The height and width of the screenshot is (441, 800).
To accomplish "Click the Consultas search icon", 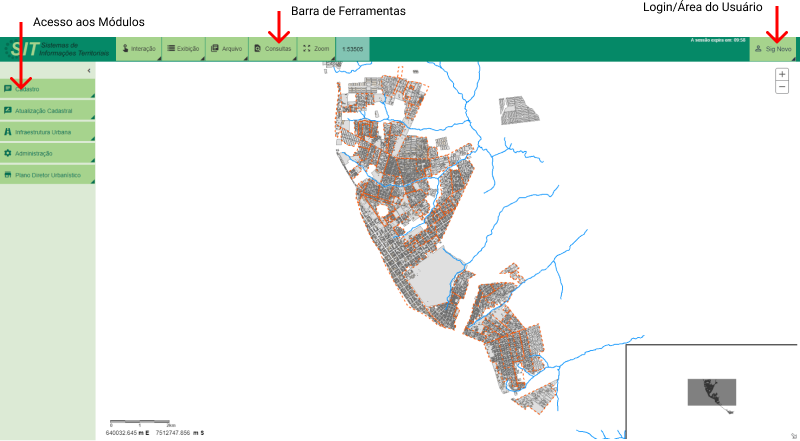I will pos(258,48).
